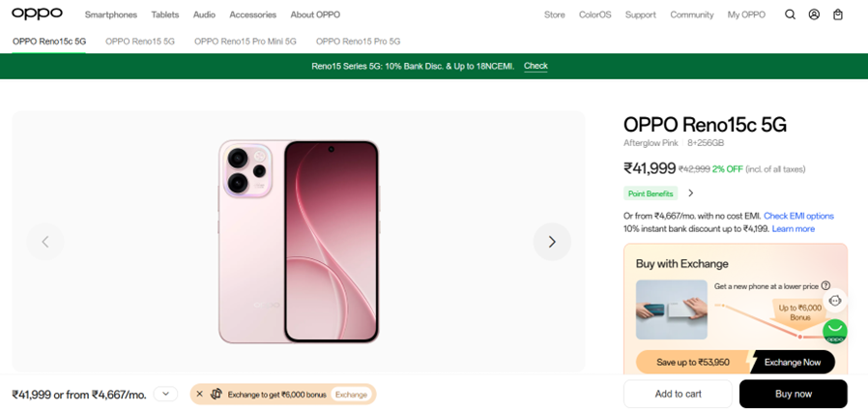Select the OPPO Reno15 Pro Mini 5G tab
Image resolution: width=868 pixels, height=412 pixels.
[x=246, y=42]
